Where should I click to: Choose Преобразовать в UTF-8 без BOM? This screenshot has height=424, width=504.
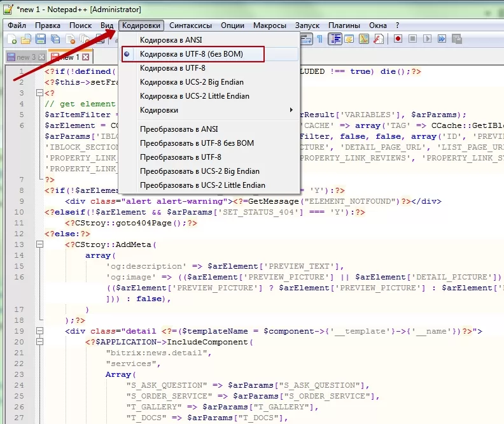209,143
